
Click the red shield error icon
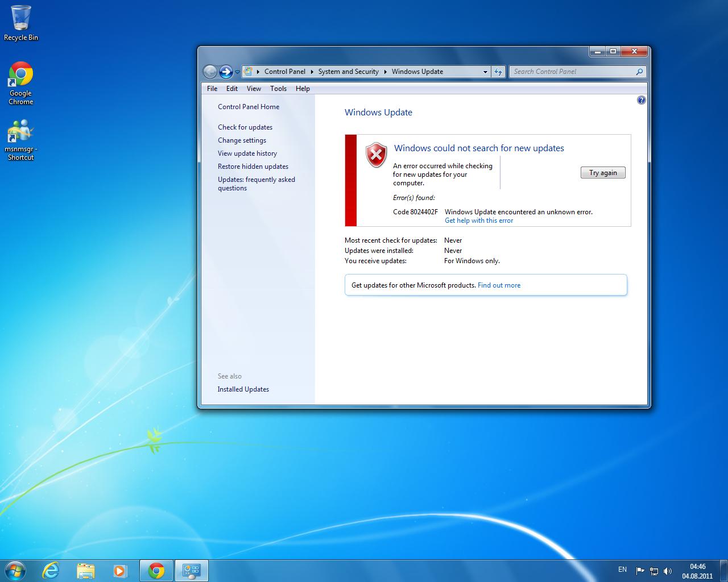(376, 155)
